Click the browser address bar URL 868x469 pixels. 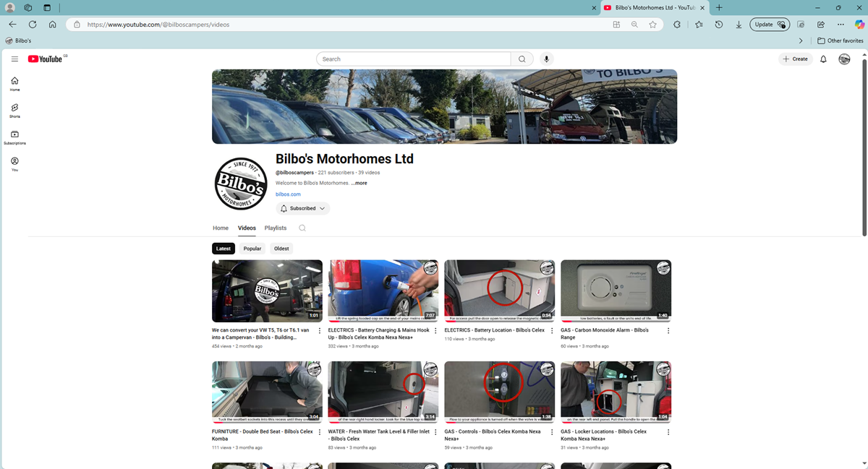click(x=158, y=25)
